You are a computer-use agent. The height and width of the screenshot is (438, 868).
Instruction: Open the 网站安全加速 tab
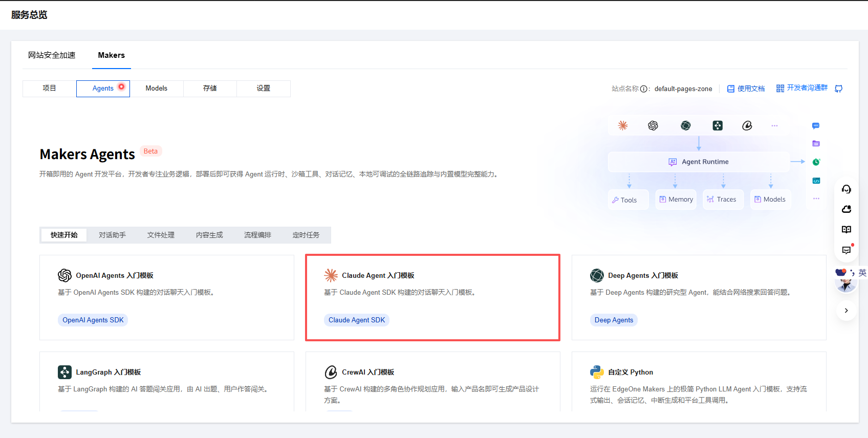(x=52, y=55)
